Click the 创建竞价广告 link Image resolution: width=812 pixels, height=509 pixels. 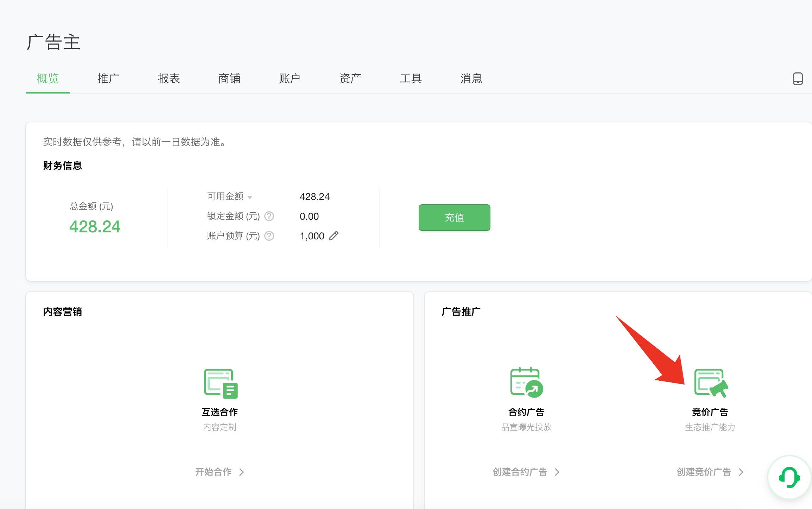(704, 472)
